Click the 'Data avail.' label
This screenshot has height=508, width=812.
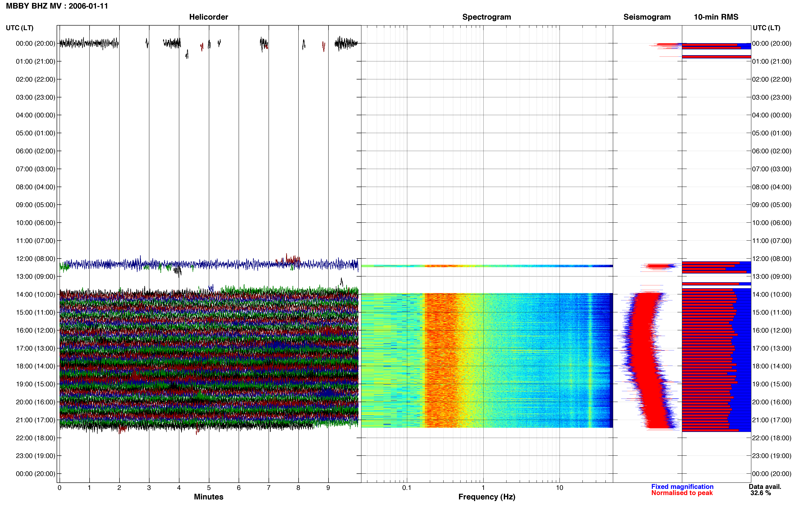(765, 487)
